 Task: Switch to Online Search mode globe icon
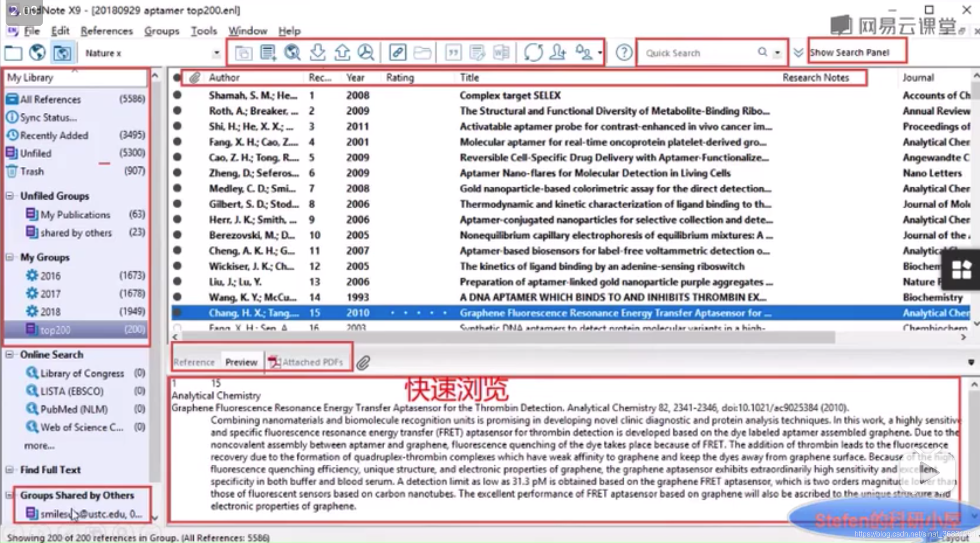pos(37,53)
